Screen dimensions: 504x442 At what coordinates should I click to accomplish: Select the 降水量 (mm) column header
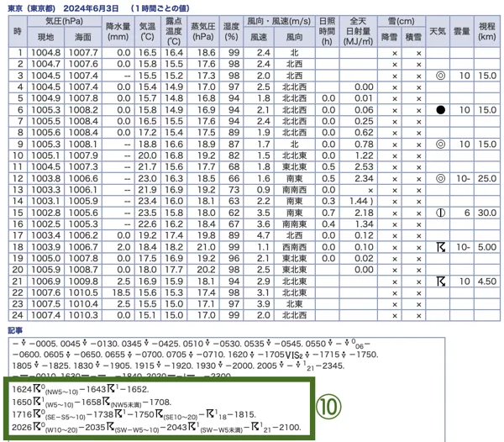coord(118,31)
